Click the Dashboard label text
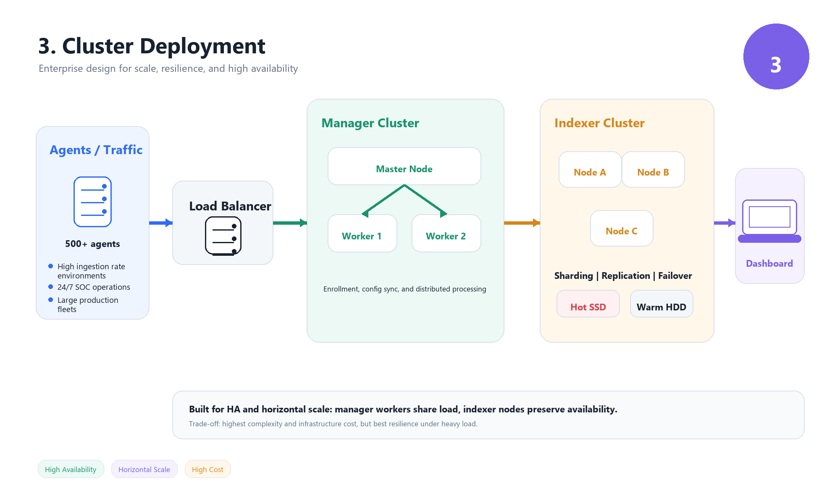The image size is (840, 504). (x=769, y=263)
